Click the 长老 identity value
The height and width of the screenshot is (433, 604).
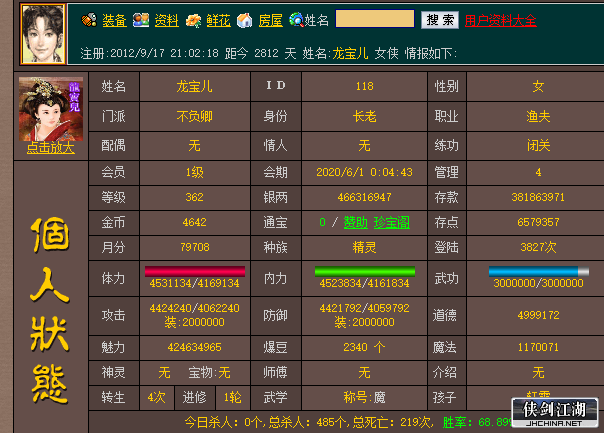(364, 116)
